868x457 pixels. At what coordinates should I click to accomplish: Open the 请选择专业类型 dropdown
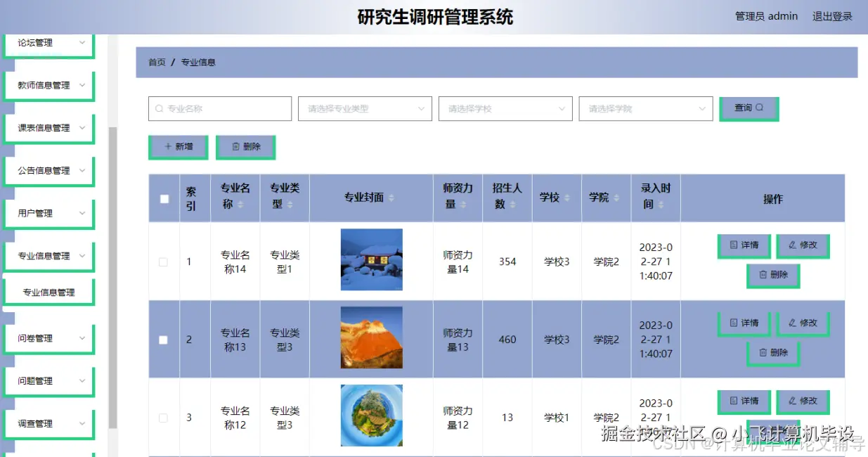coord(365,109)
